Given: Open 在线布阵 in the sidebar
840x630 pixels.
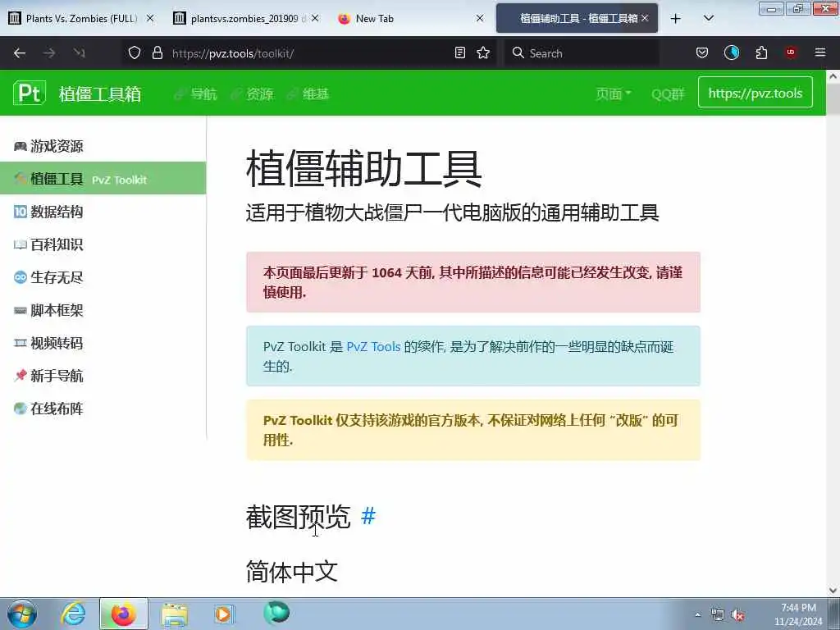Looking at the screenshot, I should click(x=103, y=409).
